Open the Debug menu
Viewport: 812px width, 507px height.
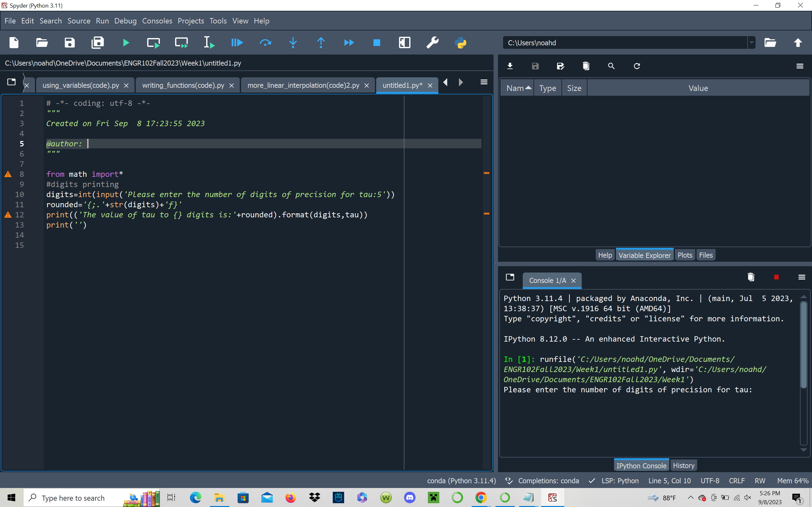(125, 21)
